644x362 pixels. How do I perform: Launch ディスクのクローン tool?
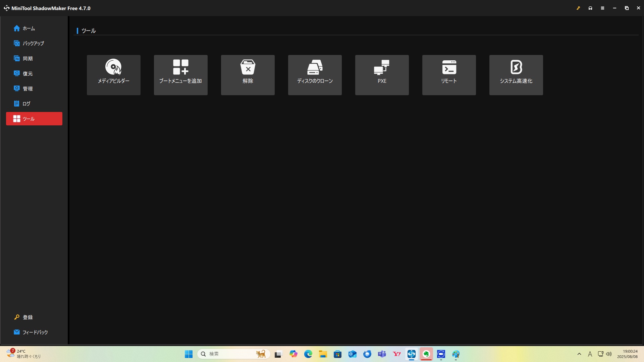click(315, 75)
